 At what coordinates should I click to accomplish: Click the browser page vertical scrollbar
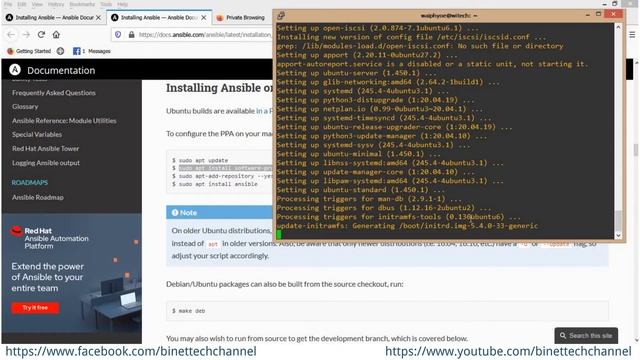(x=636, y=149)
